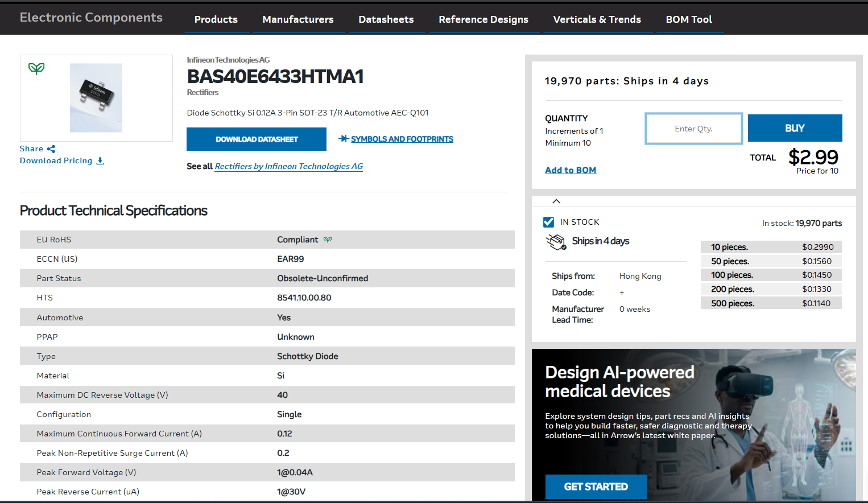Click the green leaf icon on product image

point(36,69)
